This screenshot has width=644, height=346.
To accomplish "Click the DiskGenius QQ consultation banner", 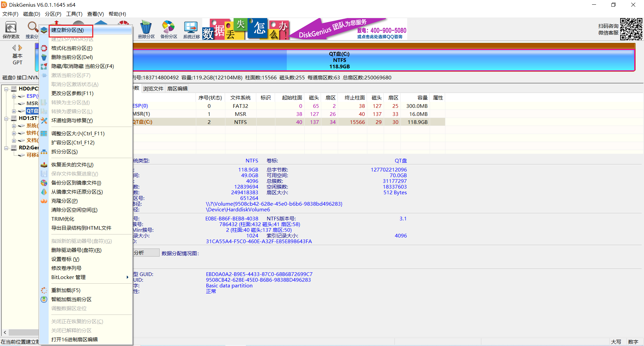I will [x=349, y=29].
